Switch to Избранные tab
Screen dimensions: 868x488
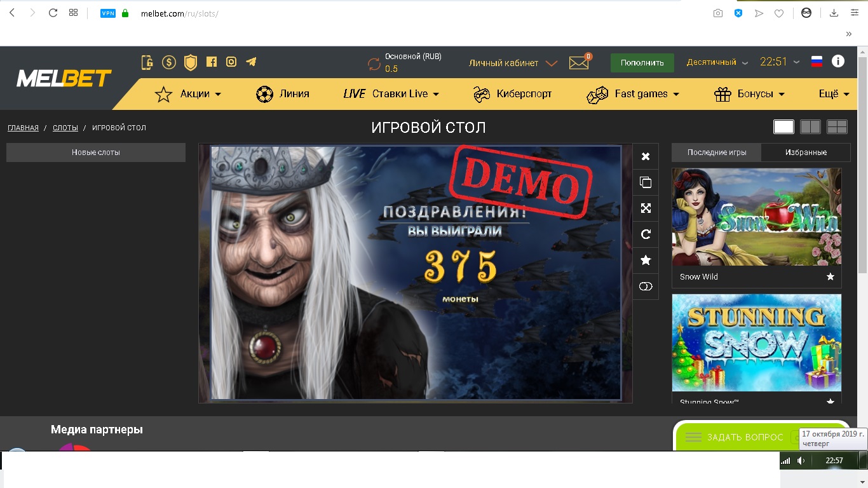pos(806,152)
